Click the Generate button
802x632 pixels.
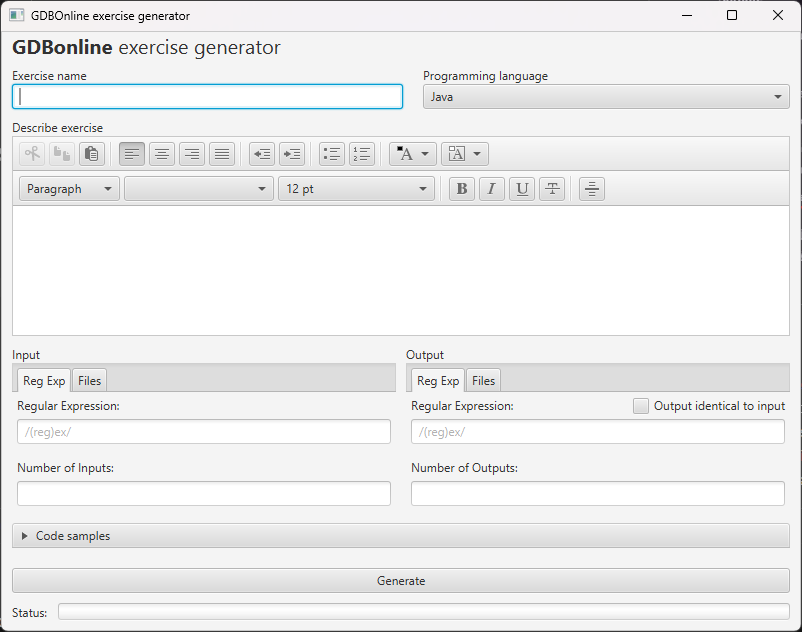401,580
